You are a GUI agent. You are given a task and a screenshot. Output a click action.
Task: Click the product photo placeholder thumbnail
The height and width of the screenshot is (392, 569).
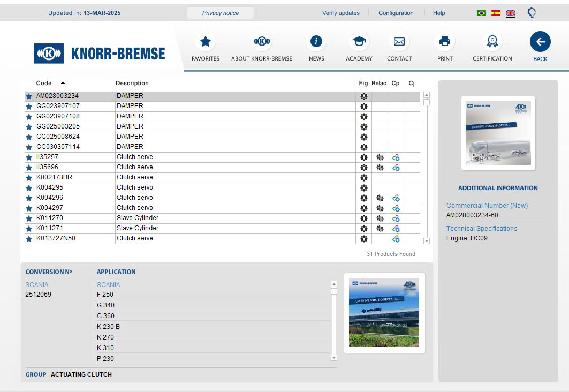pyautogui.click(x=384, y=313)
